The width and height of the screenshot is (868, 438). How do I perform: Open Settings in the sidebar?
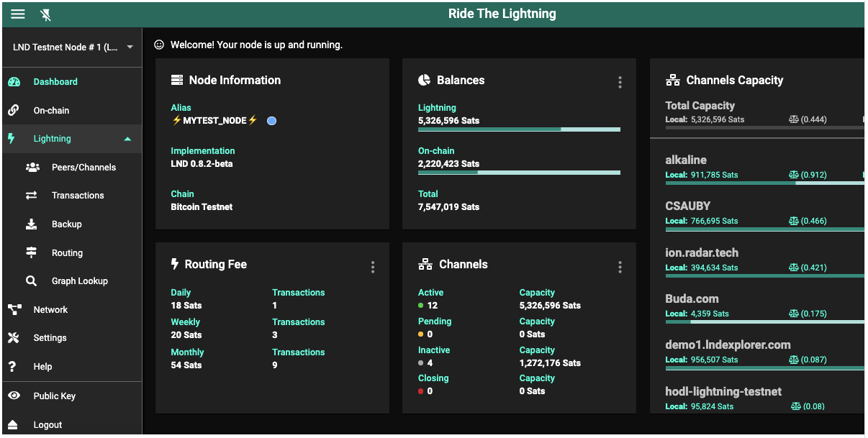pos(71,338)
